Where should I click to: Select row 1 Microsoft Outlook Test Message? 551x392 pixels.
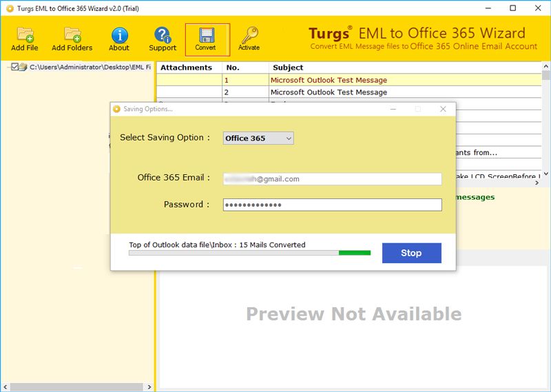349,80
